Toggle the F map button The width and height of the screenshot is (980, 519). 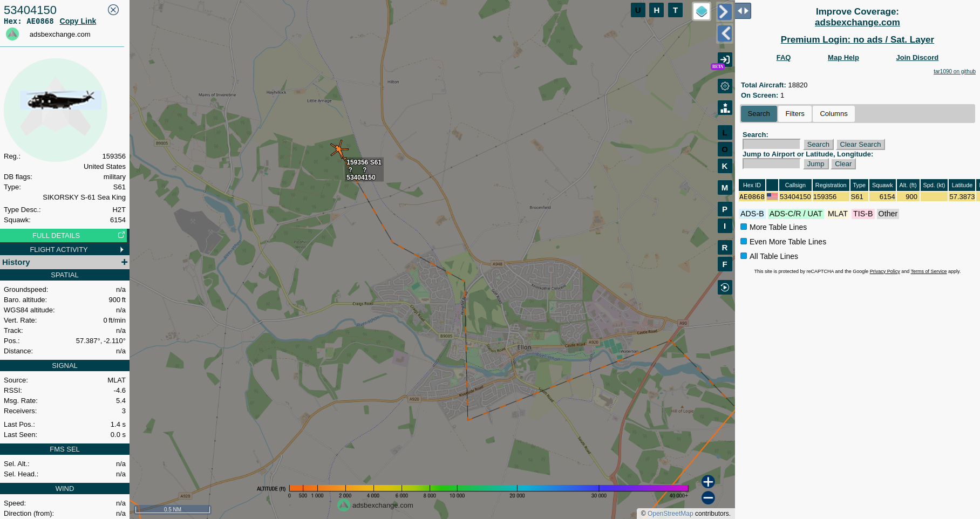coord(725,264)
